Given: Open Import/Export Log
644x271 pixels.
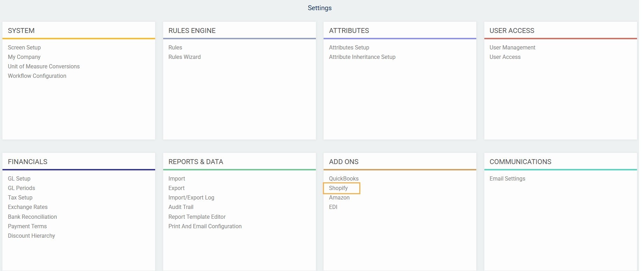Looking at the screenshot, I should click(191, 197).
